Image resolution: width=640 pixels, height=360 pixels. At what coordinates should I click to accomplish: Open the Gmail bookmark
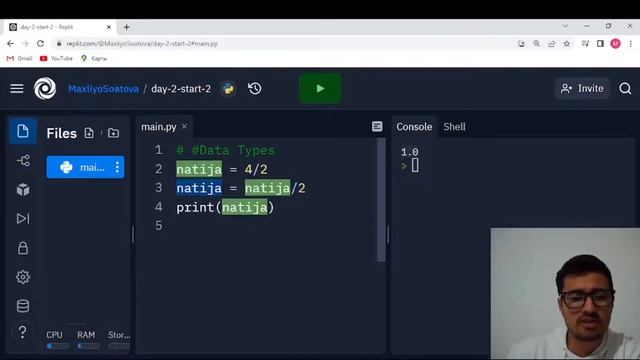coord(19,58)
